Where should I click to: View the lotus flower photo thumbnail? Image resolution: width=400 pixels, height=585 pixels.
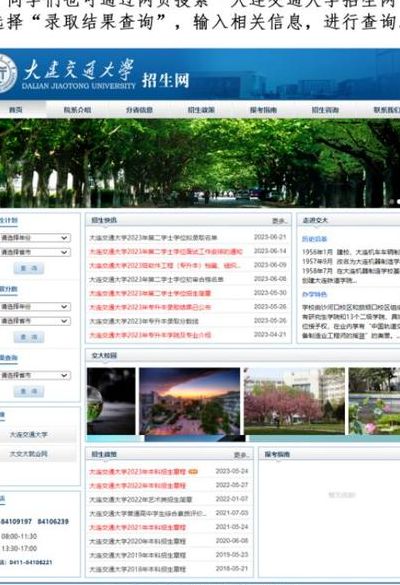click(374, 401)
